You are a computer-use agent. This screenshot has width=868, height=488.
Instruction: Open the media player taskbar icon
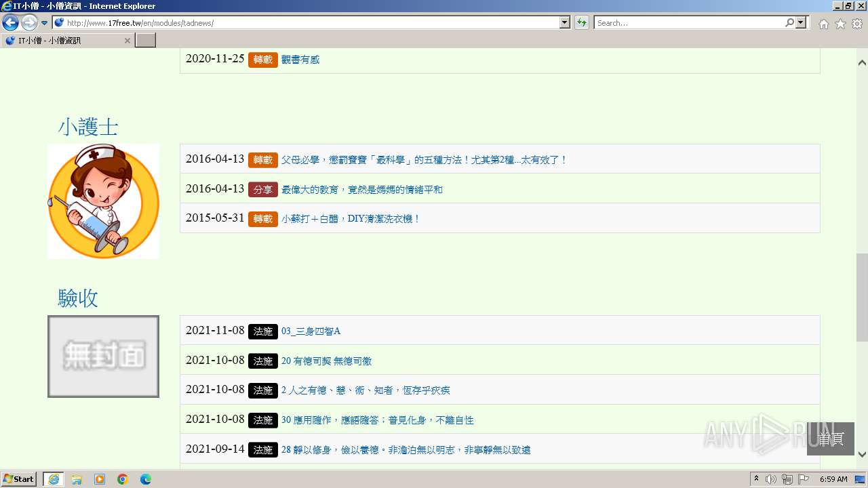[100, 479]
